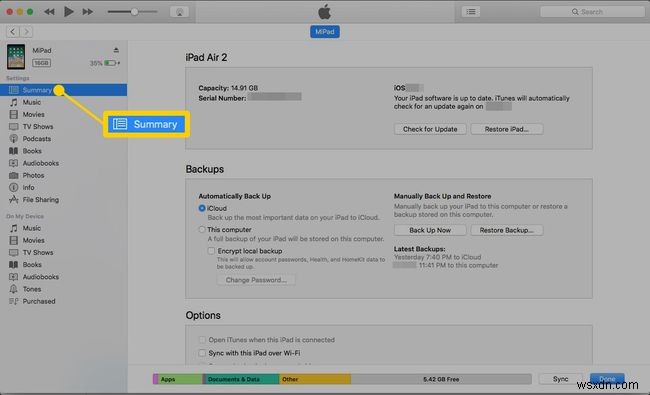650x395 pixels.
Task: Open the AirPlay output icon
Action: pos(179,12)
